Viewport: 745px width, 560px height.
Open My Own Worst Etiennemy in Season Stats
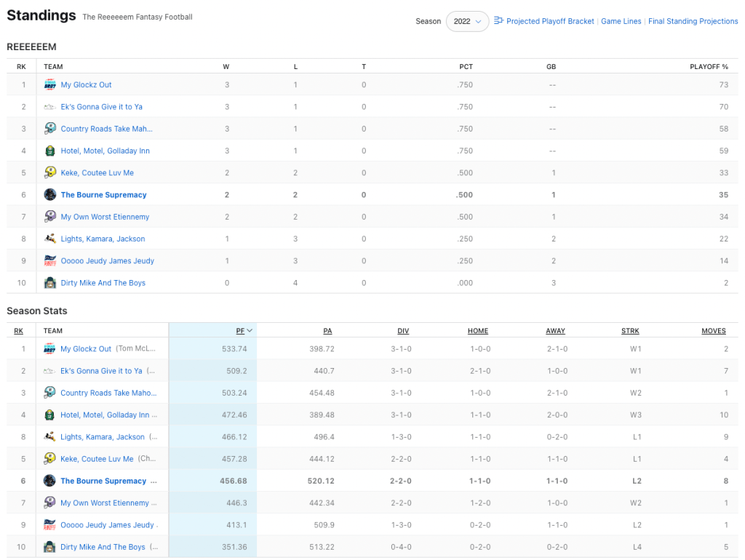click(x=105, y=503)
